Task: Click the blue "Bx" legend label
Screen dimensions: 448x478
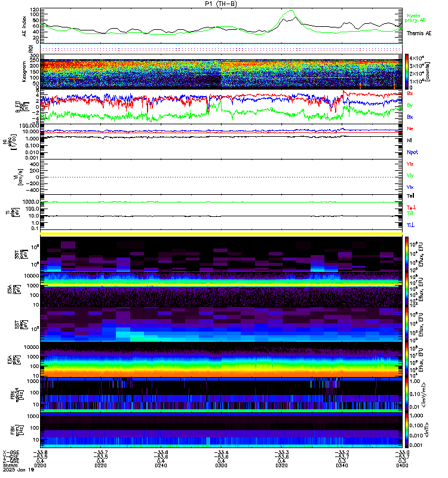Action: click(410, 117)
